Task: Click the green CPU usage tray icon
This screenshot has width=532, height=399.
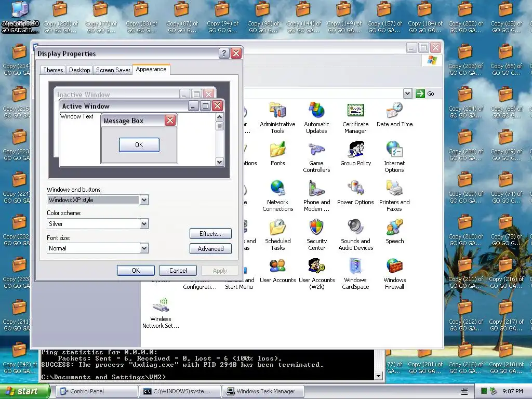Action: 484,391
